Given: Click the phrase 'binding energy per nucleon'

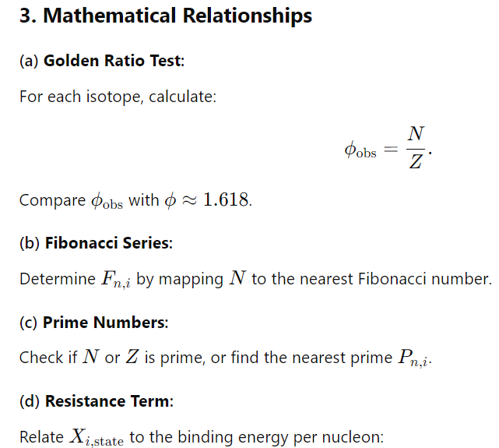Looking at the screenshot, I should point(279,437).
